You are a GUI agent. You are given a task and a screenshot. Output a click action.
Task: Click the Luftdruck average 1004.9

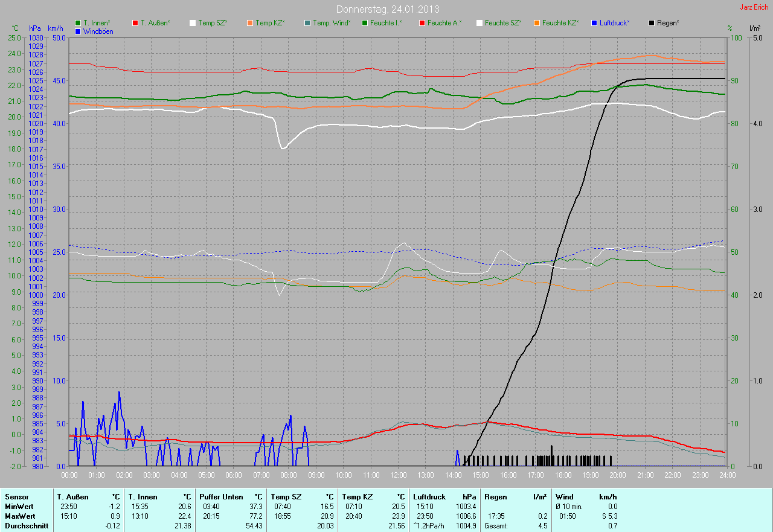click(x=465, y=526)
